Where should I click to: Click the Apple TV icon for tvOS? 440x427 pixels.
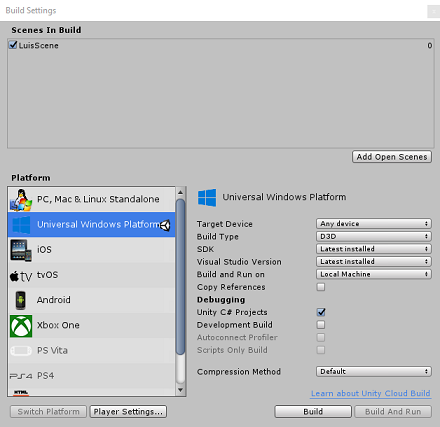pyautogui.click(x=21, y=276)
